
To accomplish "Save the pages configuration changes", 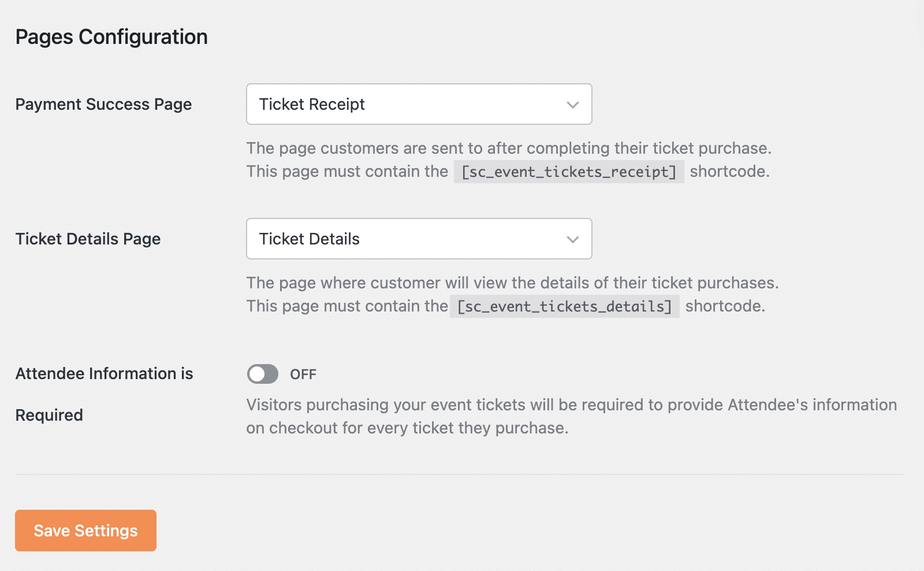I will tap(85, 530).
